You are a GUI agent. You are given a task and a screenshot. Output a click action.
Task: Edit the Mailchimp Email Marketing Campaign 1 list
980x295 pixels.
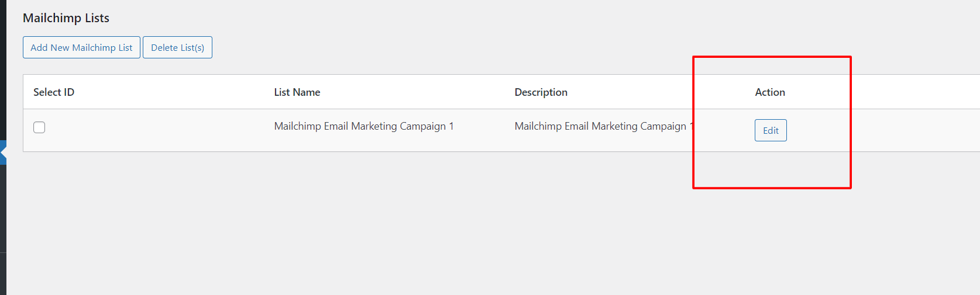click(x=771, y=130)
